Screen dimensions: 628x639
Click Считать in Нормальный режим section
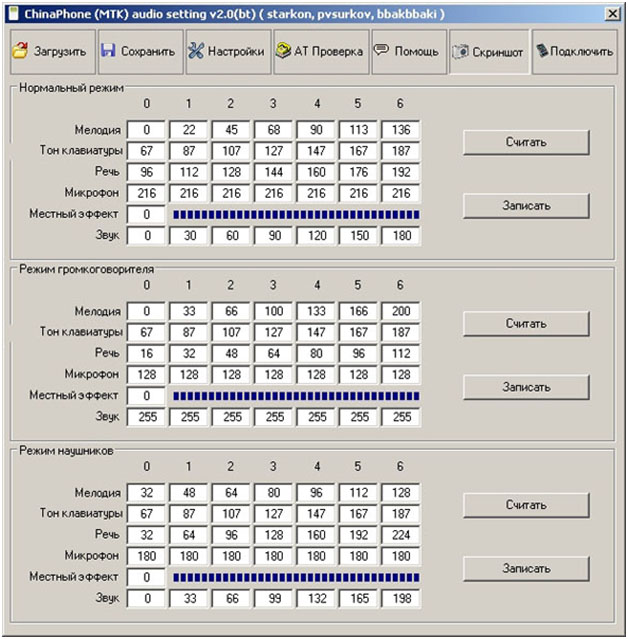point(526,142)
